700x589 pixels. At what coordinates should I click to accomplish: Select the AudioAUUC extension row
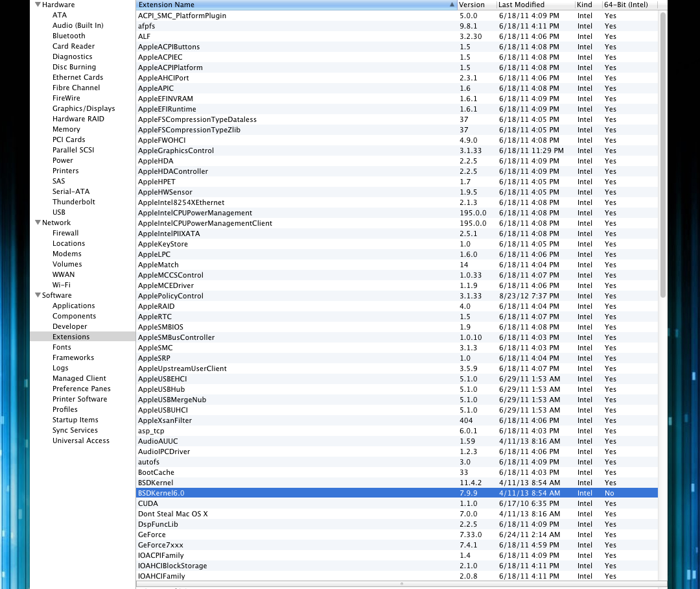[397, 441]
